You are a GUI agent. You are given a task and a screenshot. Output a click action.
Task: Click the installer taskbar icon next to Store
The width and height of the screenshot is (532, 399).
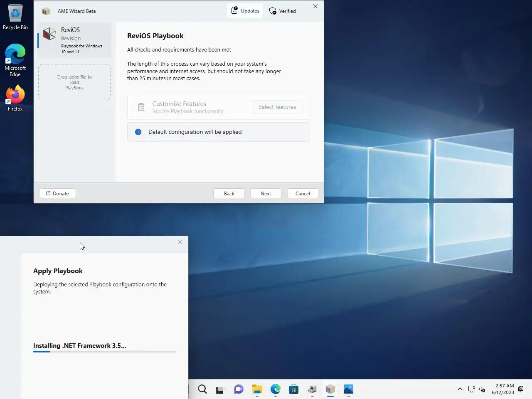point(312,389)
